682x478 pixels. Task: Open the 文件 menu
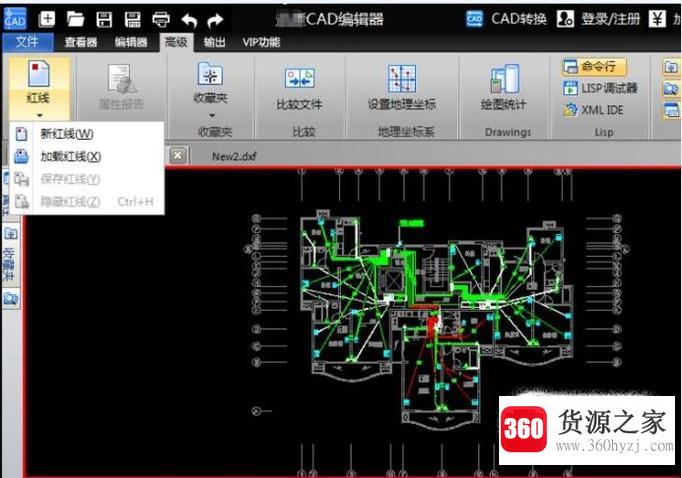pyautogui.click(x=27, y=42)
